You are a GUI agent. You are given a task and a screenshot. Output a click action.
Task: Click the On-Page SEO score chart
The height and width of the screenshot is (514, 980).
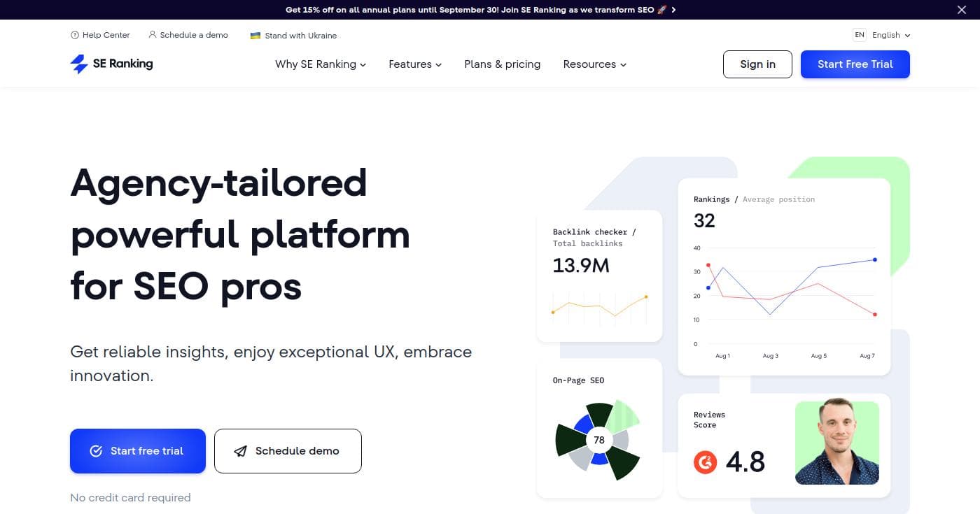pyautogui.click(x=598, y=440)
